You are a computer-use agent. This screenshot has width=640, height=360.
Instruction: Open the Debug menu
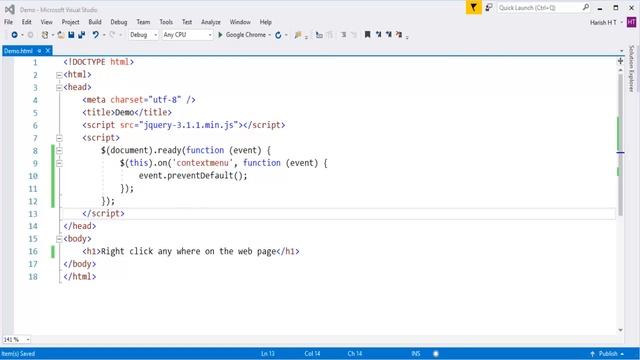pos(119,22)
